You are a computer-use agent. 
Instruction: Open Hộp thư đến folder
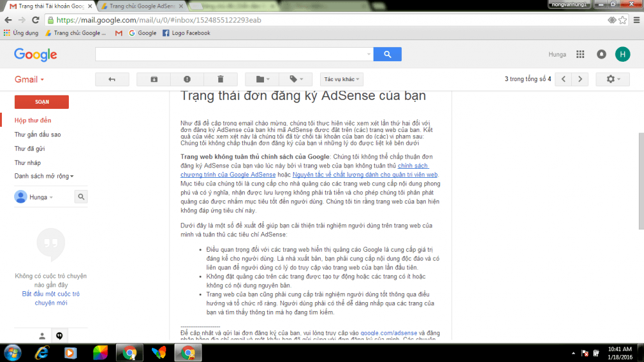pyautogui.click(x=33, y=120)
